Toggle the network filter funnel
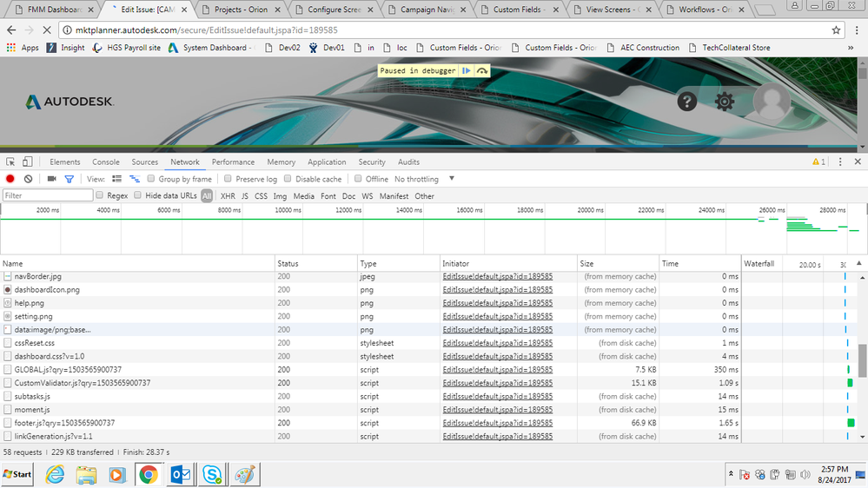The height and width of the screenshot is (488, 868). click(x=70, y=179)
